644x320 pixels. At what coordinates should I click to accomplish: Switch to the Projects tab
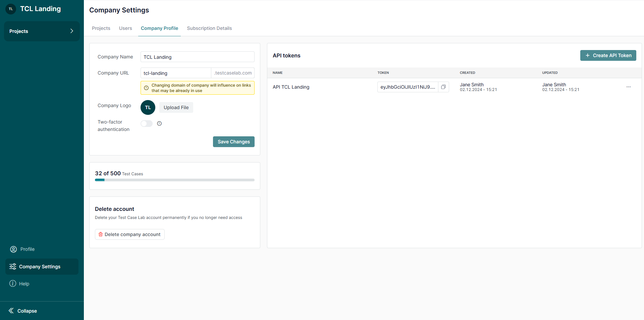click(x=101, y=28)
